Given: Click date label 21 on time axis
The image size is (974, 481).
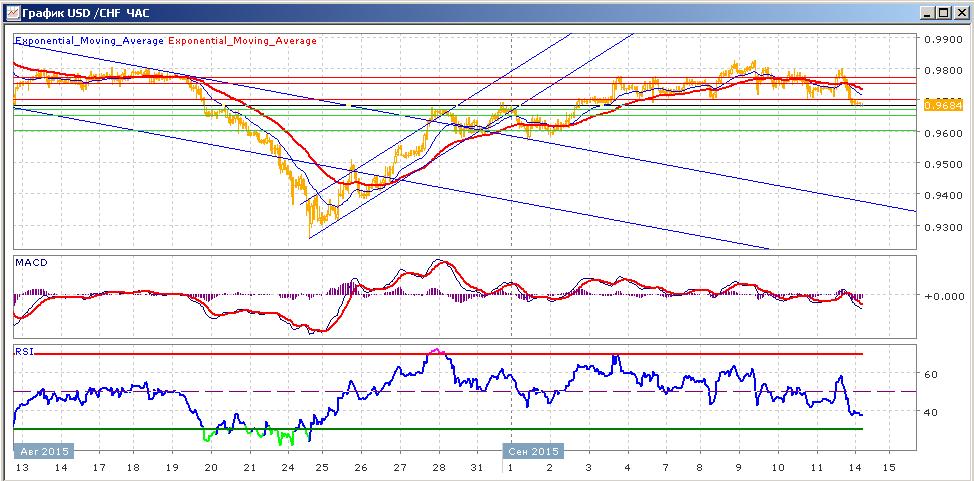Looking at the screenshot, I should [x=249, y=467].
